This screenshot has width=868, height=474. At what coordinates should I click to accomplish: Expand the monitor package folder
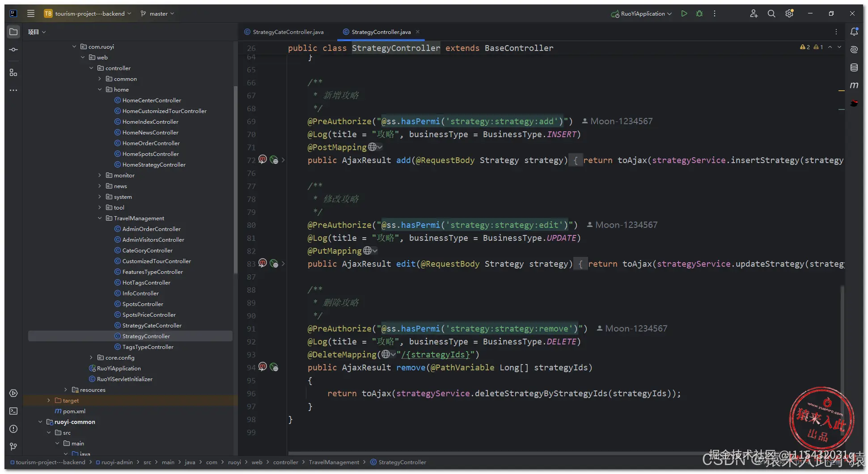[x=100, y=176]
